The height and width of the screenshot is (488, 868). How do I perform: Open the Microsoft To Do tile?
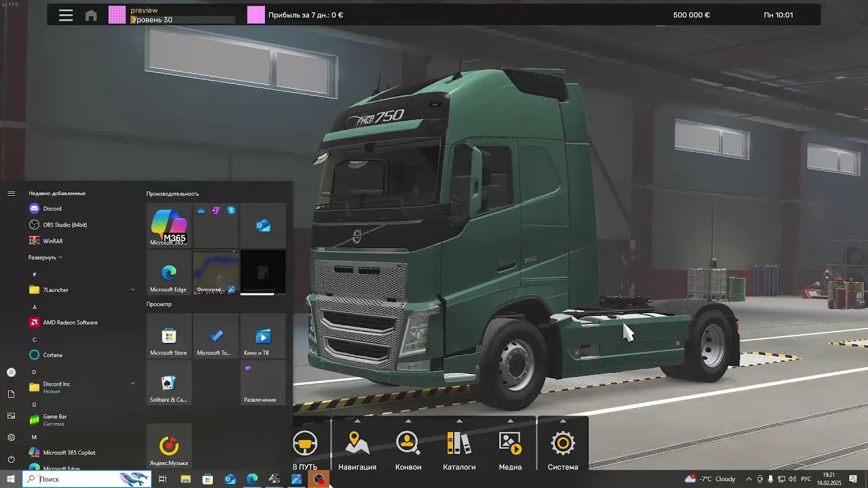(x=216, y=335)
